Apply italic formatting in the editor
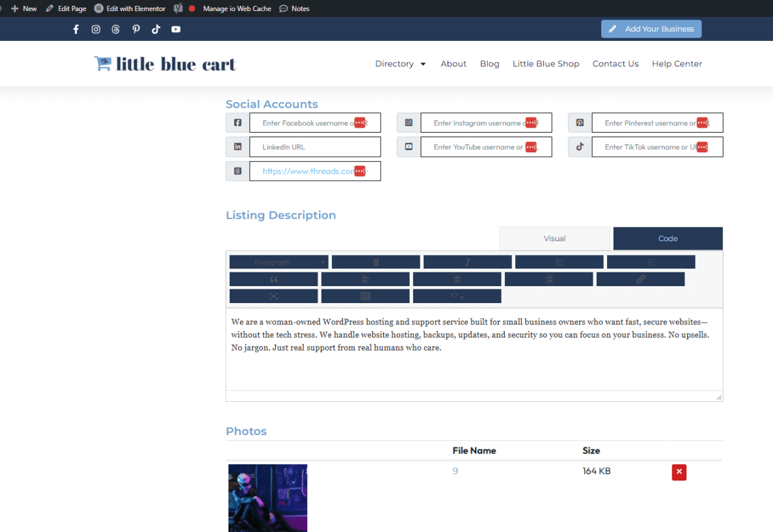 (467, 261)
